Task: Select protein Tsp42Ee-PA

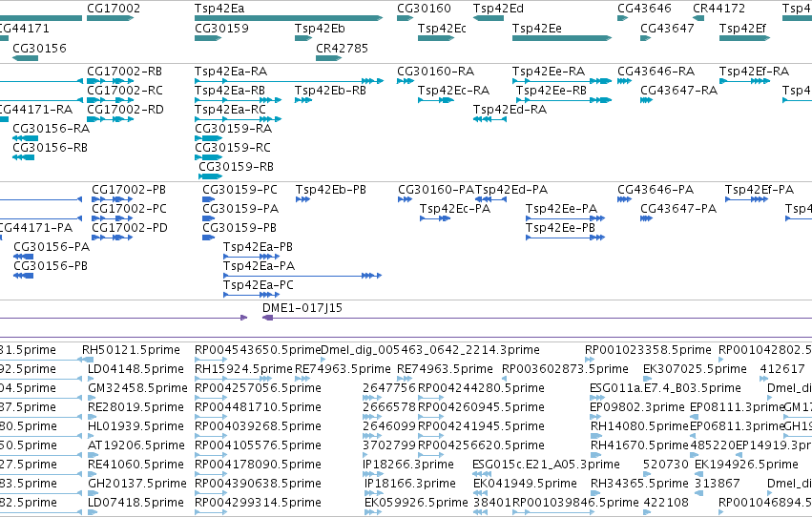Action: (561, 209)
